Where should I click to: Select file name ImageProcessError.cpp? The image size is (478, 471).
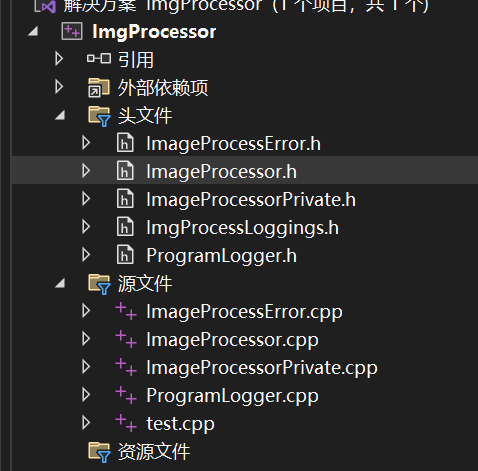point(245,313)
